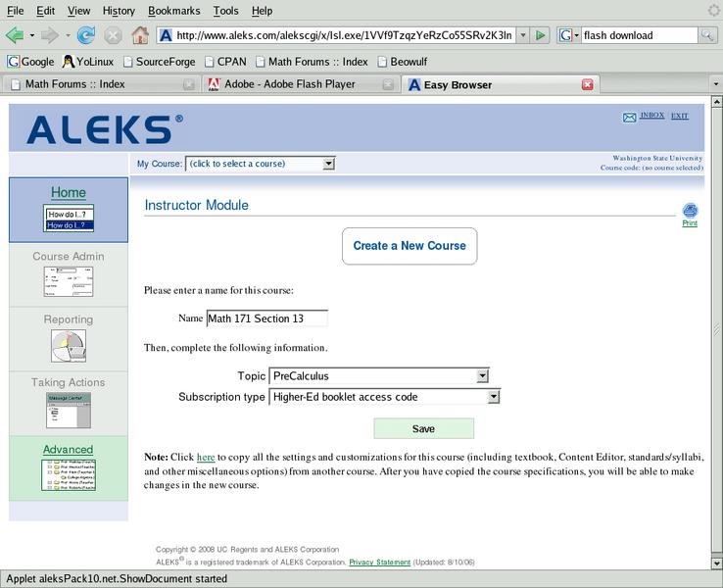Image resolution: width=723 pixels, height=588 pixels.
Task: Open the Reporting pie chart icon
Action: 69,346
